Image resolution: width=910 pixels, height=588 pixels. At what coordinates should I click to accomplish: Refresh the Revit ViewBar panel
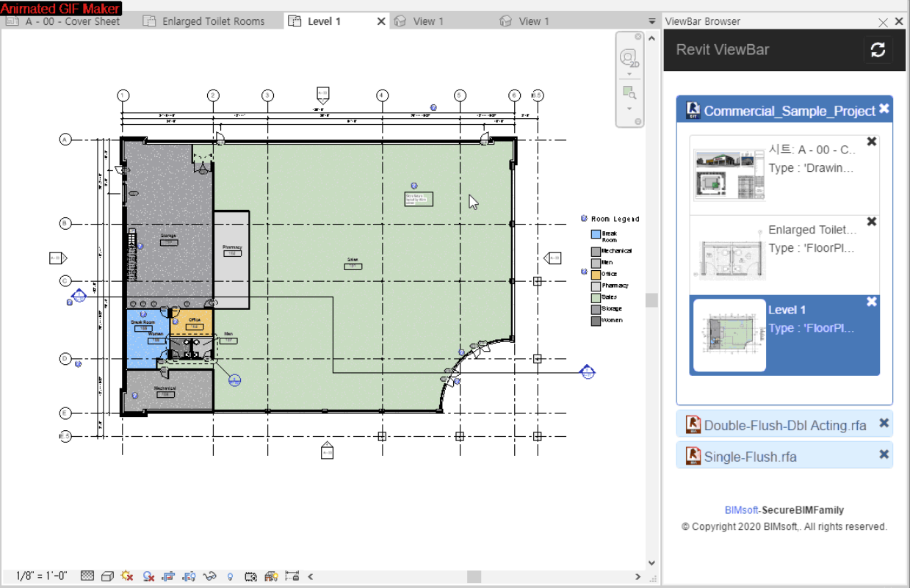pos(878,50)
